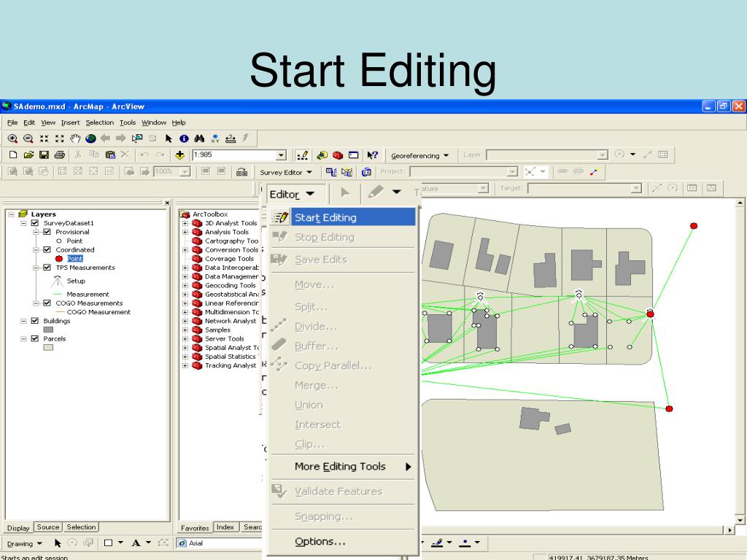Viewport: 747px width, 560px height.
Task: Select the Rectangle drawing tool
Action: [108, 542]
